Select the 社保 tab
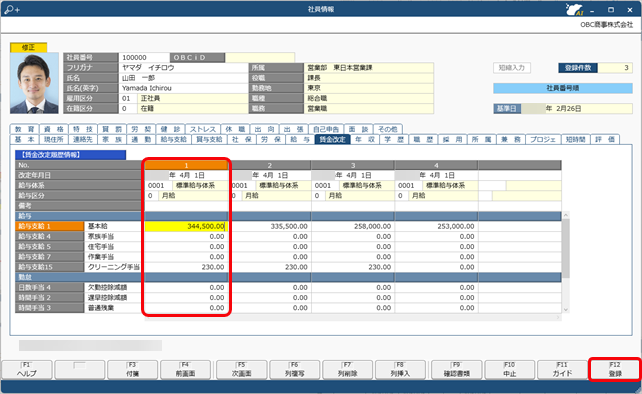The height and width of the screenshot is (394, 642). pyautogui.click(x=242, y=139)
